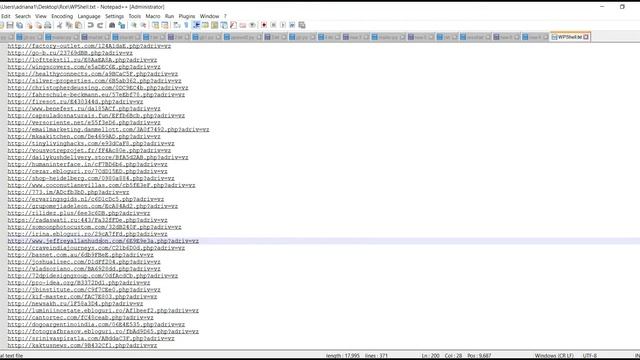Image resolution: width=640 pixels, height=360 pixels.
Task: Open the Edit menu
Action: point(6,16)
